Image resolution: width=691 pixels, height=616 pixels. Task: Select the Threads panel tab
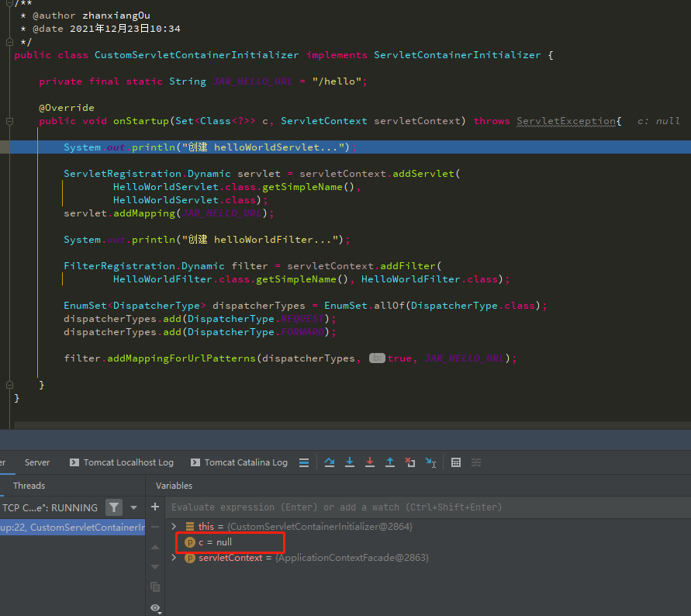[x=29, y=486]
